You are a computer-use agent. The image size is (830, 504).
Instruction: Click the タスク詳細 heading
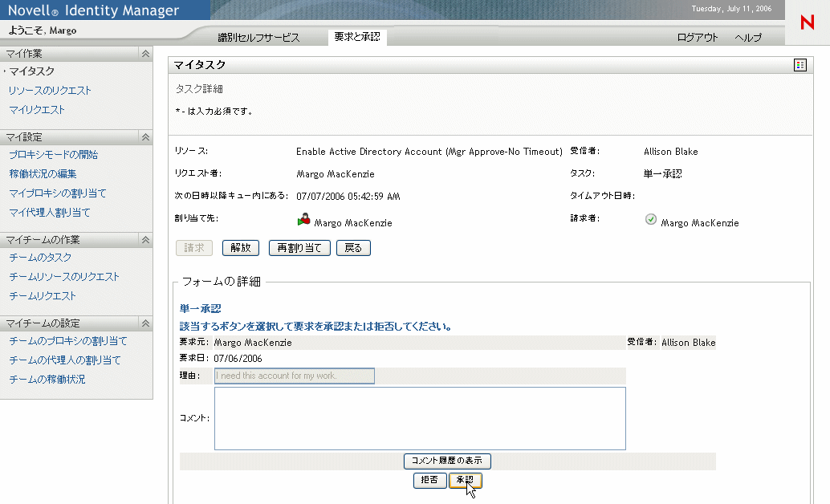199,89
